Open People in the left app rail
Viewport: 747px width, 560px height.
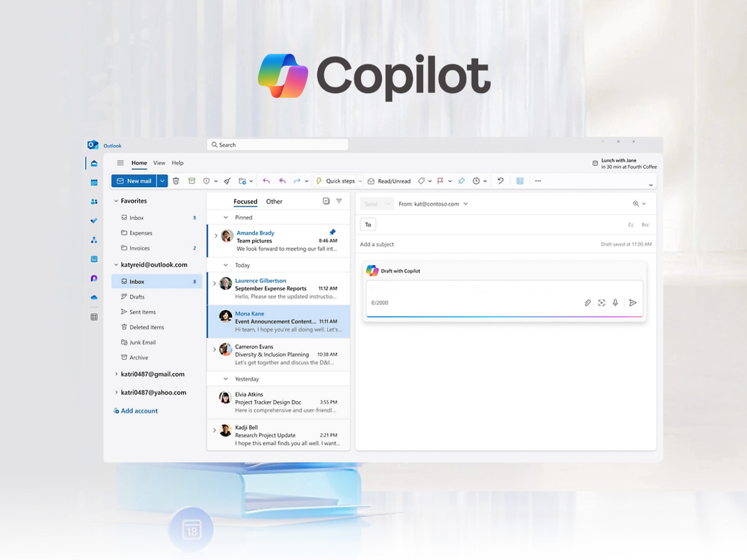(x=94, y=201)
